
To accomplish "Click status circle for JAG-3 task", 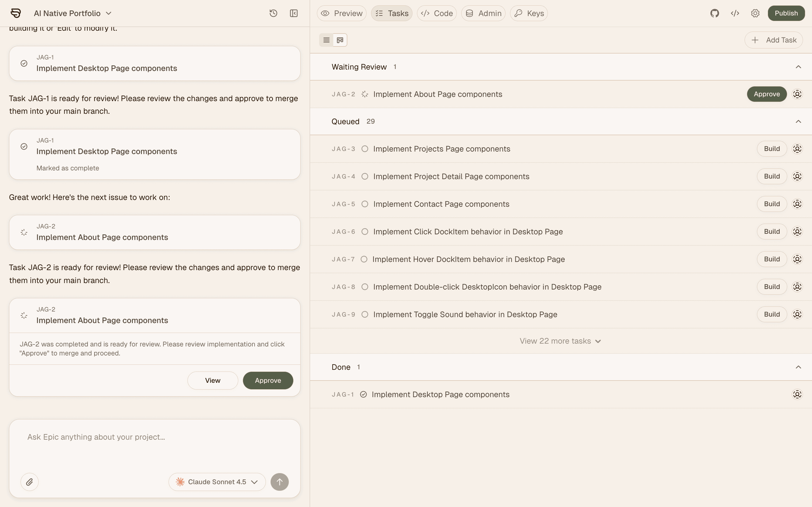I will point(365,149).
